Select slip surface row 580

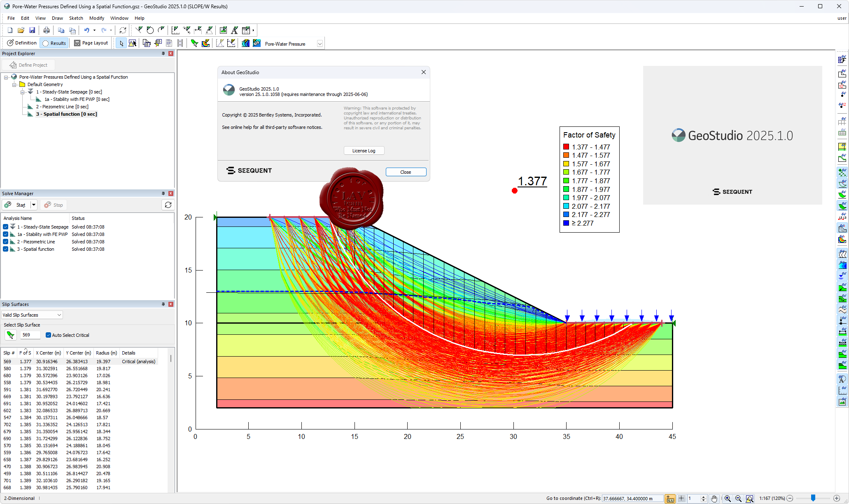[x=80, y=369]
